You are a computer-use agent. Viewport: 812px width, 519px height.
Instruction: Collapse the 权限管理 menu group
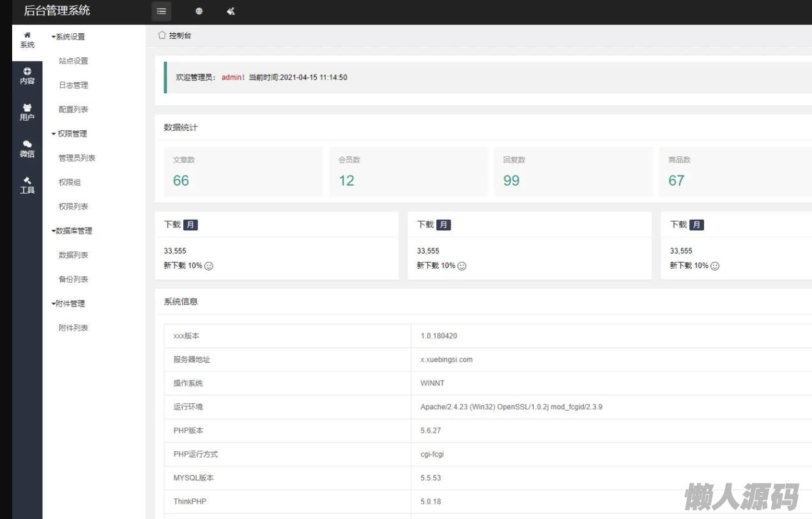click(69, 134)
